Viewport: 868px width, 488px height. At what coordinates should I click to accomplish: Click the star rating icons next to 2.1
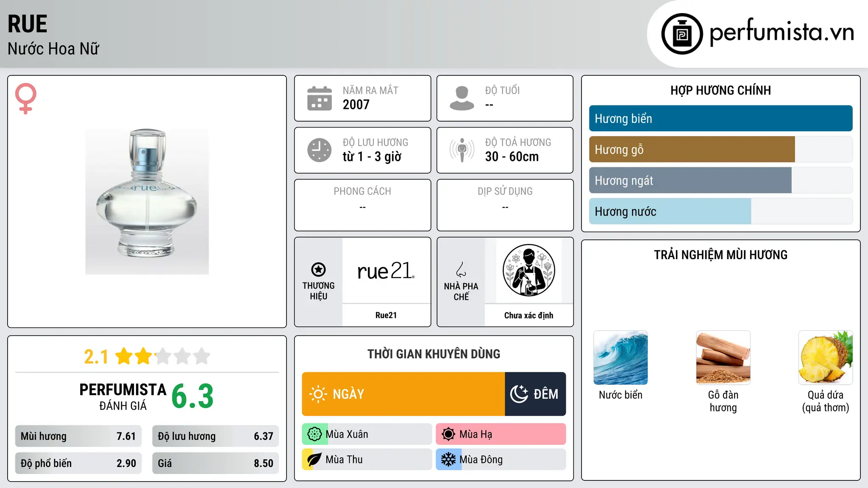pos(163,356)
